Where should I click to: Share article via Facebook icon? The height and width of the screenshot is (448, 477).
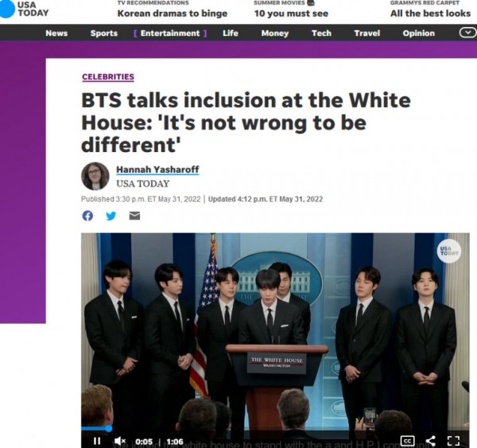[87, 216]
